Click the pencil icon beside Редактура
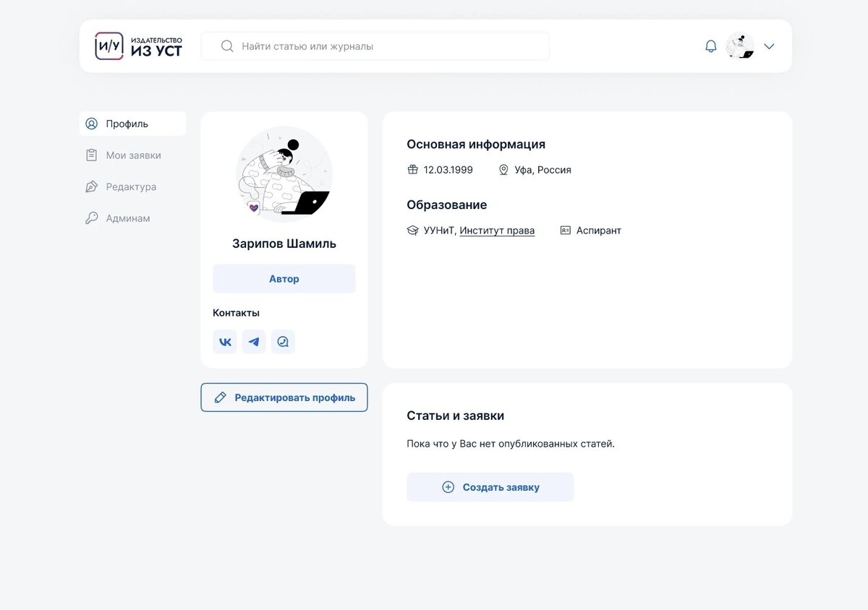This screenshot has height=610, width=868. tap(91, 186)
